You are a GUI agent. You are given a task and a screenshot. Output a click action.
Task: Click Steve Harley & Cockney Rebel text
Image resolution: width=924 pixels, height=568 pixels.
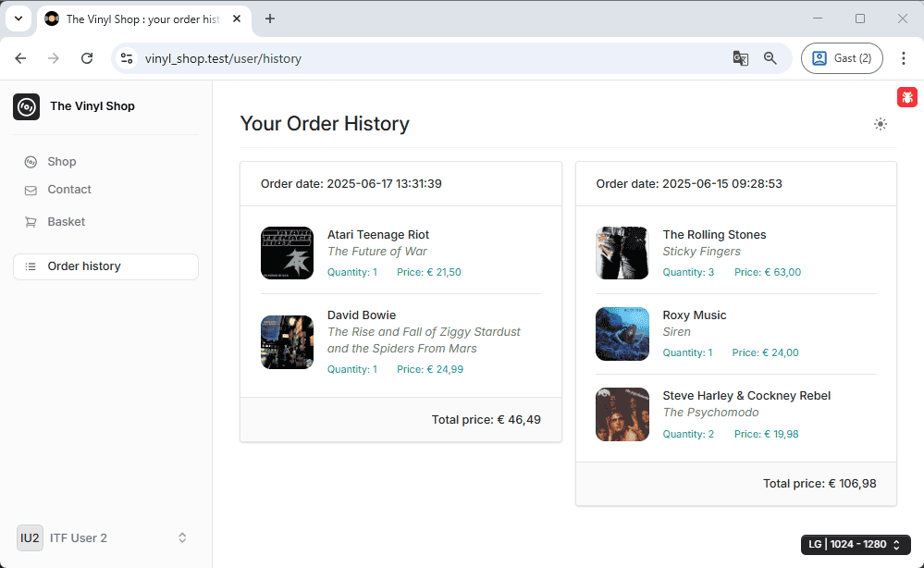[x=746, y=396]
